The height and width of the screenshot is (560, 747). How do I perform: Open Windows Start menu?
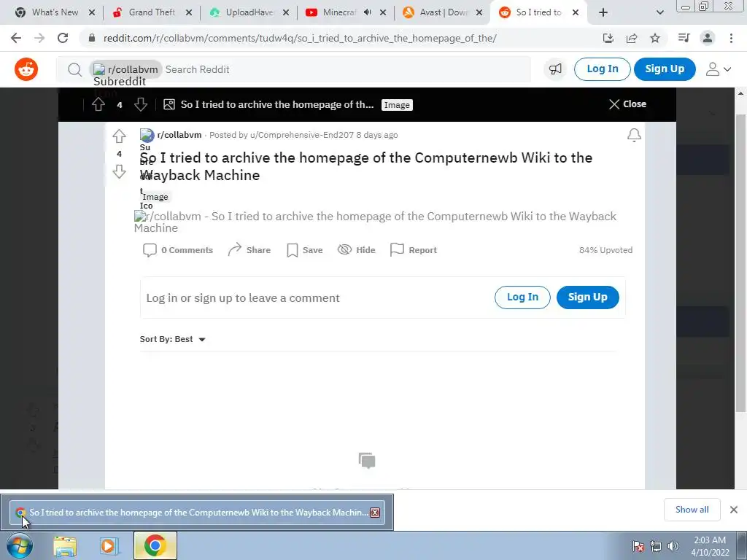20,545
